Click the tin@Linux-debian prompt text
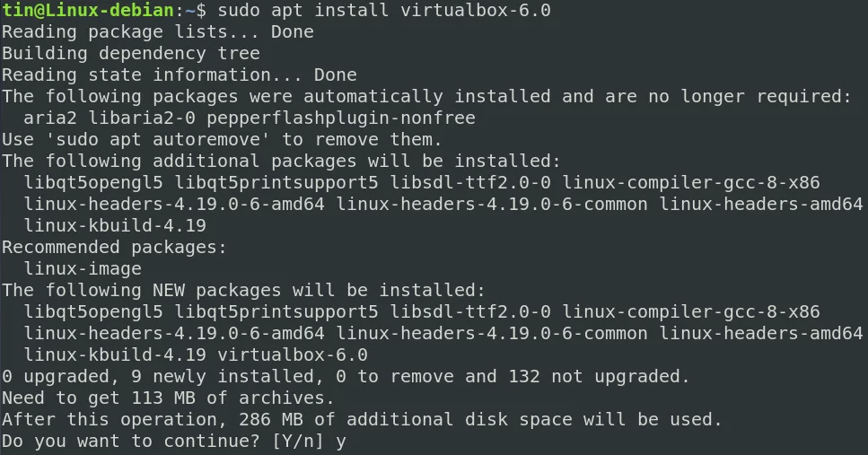 [x=88, y=11]
